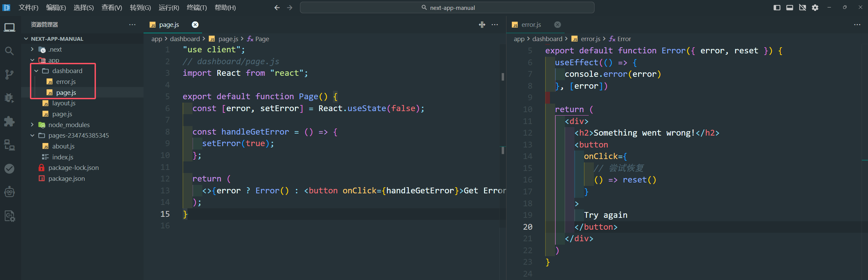868x280 pixels.
Task: Collapse the app folder
Action: [x=32, y=60]
